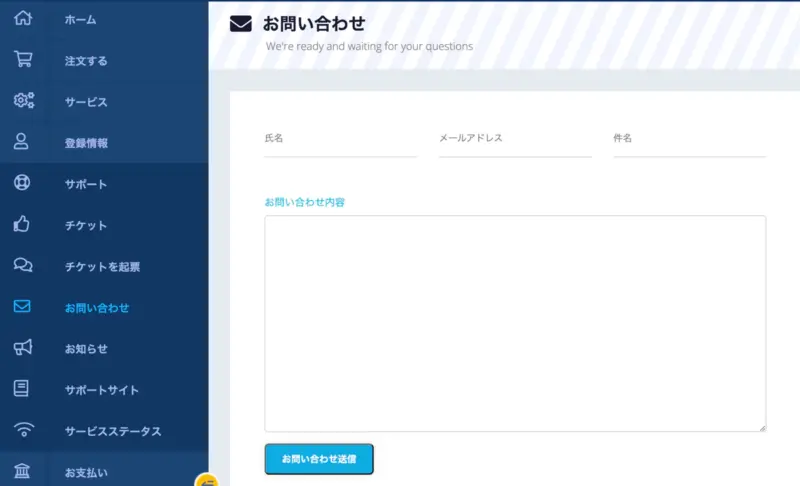Click the user profile icon for 登録情報
Screen dimensions: 800x486
(x=22, y=142)
